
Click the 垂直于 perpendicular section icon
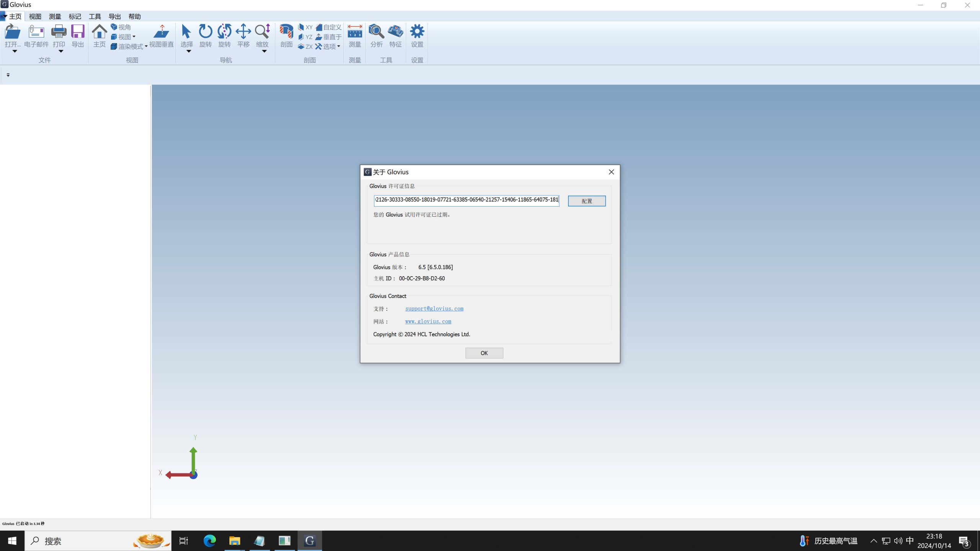328,37
